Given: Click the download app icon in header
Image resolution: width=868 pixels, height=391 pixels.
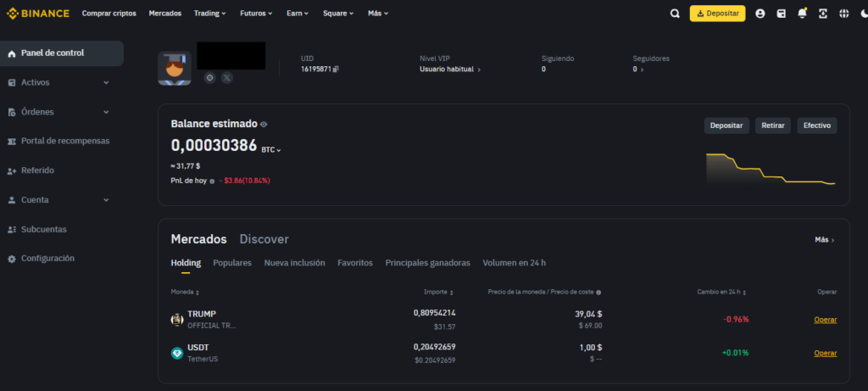Looking at the screenshot, I should click(x=823, y=14).
